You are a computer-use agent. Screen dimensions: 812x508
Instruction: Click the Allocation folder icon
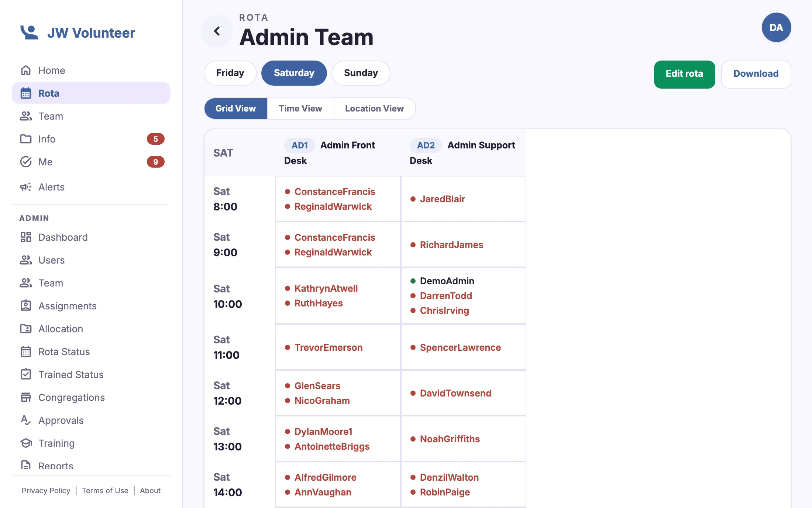click(x=26, y=329)
